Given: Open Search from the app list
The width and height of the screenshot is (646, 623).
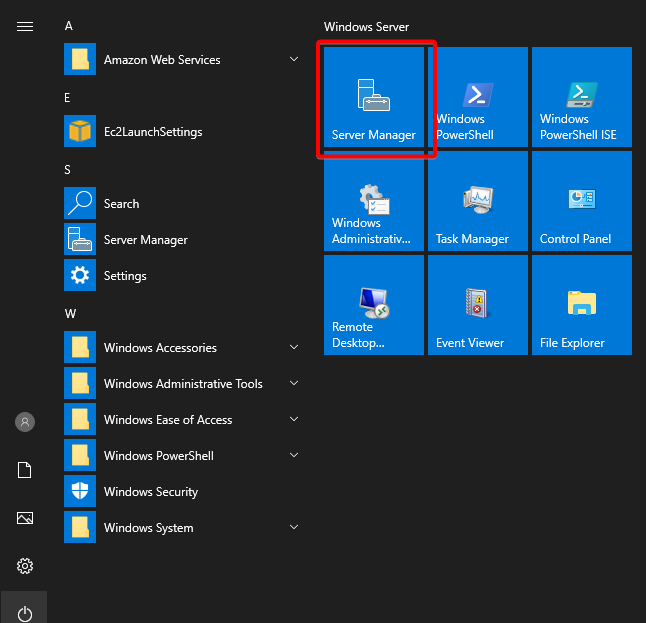Looking at the screenshot, I should coord(181,204).
